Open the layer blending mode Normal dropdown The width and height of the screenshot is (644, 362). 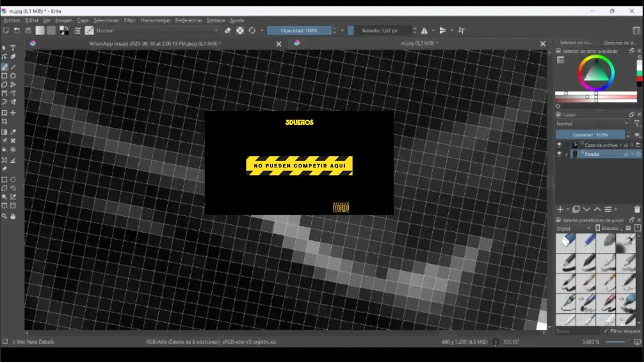coord(593,124)
